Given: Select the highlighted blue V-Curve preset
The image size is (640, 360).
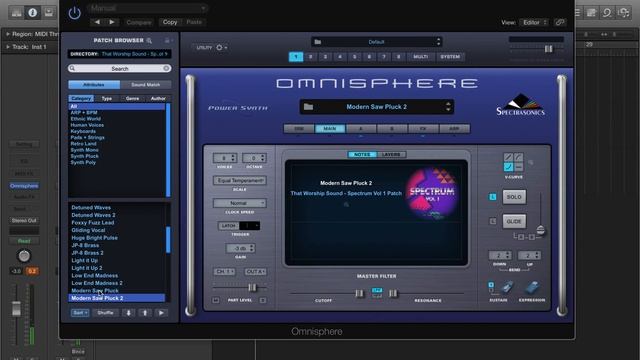Looking at the screenshot, I should [x=508, y=167].
